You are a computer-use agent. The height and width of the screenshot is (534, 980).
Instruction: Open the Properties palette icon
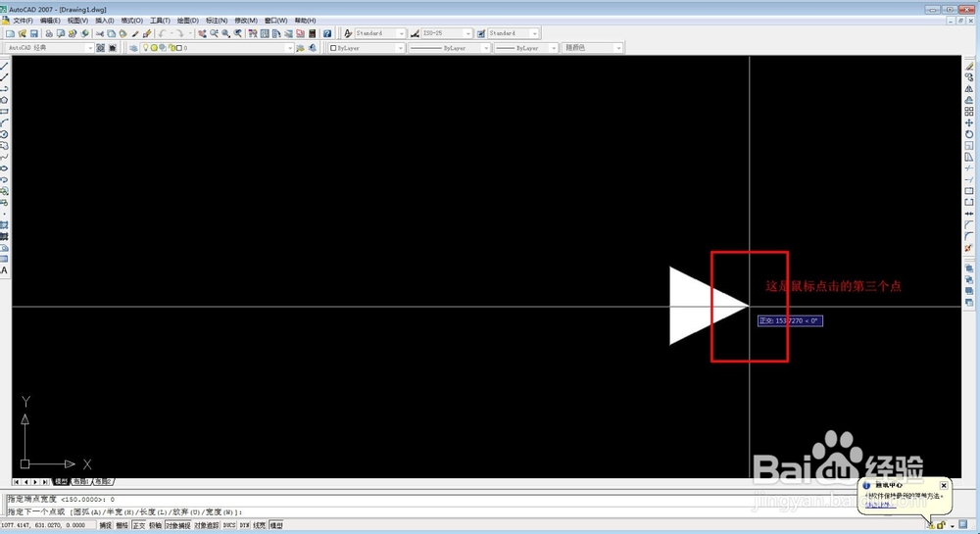point(253,33)
